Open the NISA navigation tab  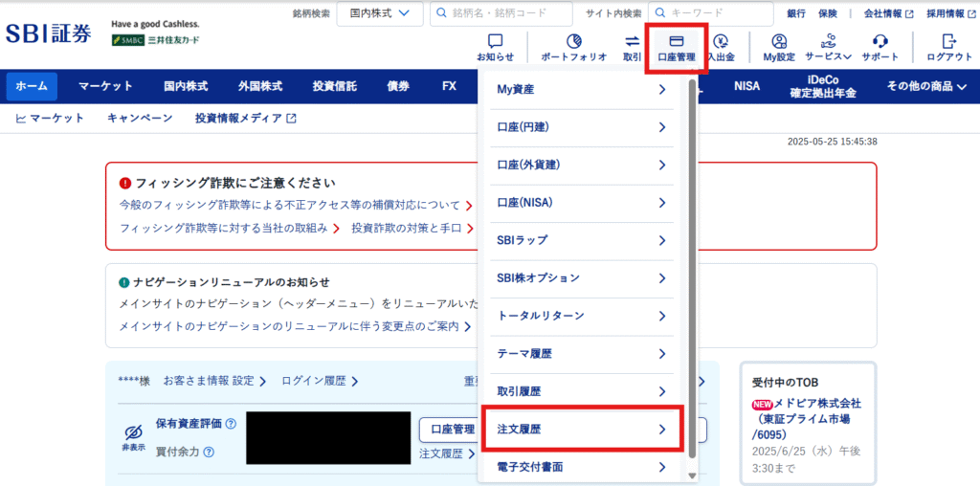(746, 86)
